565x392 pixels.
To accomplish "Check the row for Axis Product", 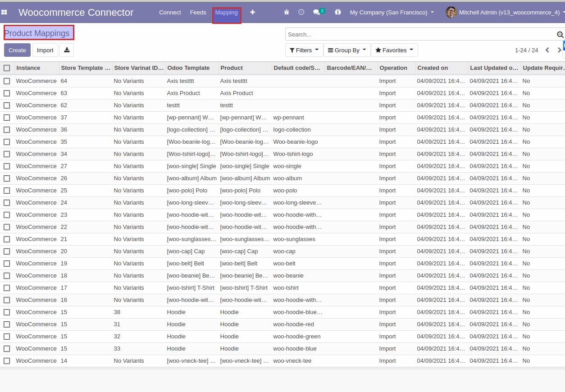I will coord(7,93).
